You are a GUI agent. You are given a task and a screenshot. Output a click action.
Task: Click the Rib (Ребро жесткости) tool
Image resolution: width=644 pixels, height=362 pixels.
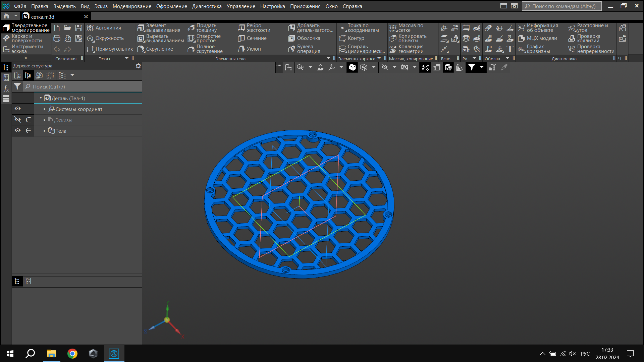coord(254,28)
